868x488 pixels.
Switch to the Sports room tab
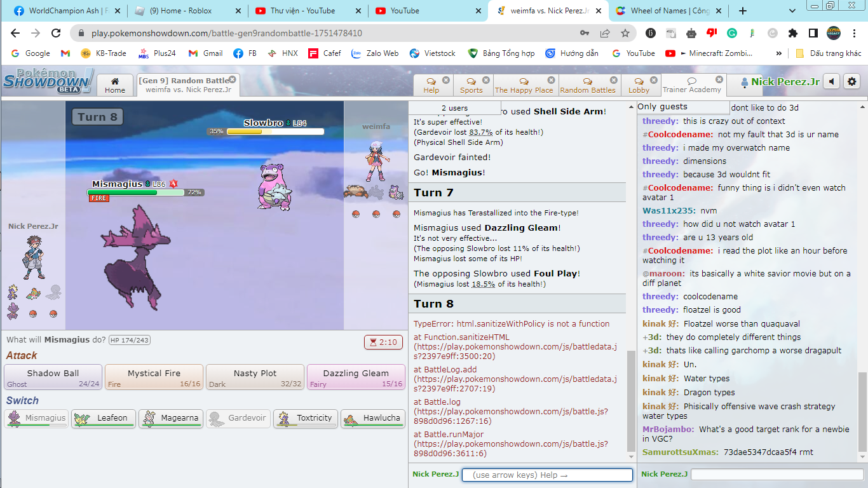[x=471, y=85]
